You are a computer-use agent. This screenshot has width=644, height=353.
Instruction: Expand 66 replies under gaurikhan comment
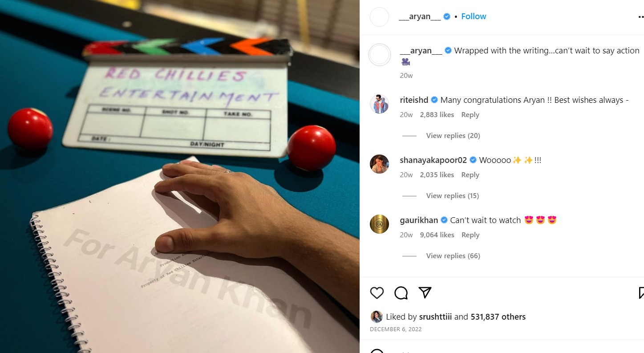tap(453, 256)
